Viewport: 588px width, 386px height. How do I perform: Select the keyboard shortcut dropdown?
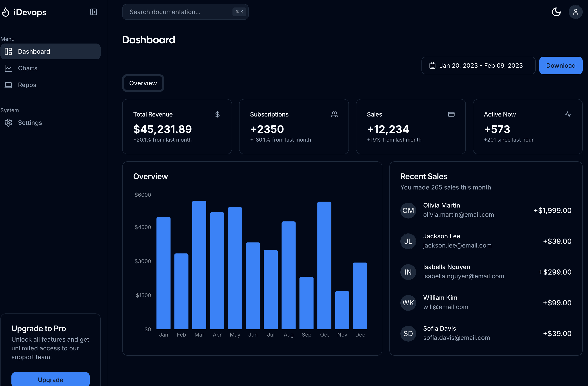(x=239, y=12)
